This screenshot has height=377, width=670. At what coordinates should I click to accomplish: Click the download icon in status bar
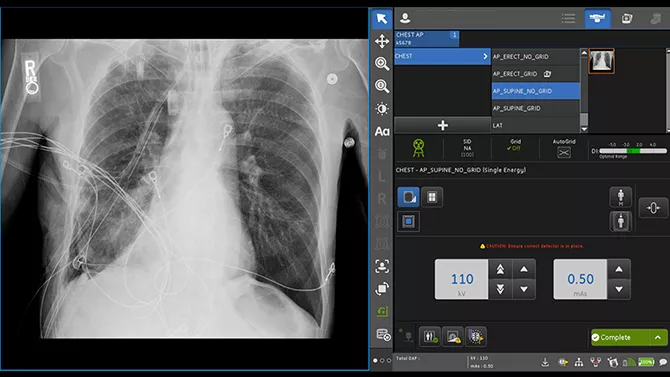[545, 362]
